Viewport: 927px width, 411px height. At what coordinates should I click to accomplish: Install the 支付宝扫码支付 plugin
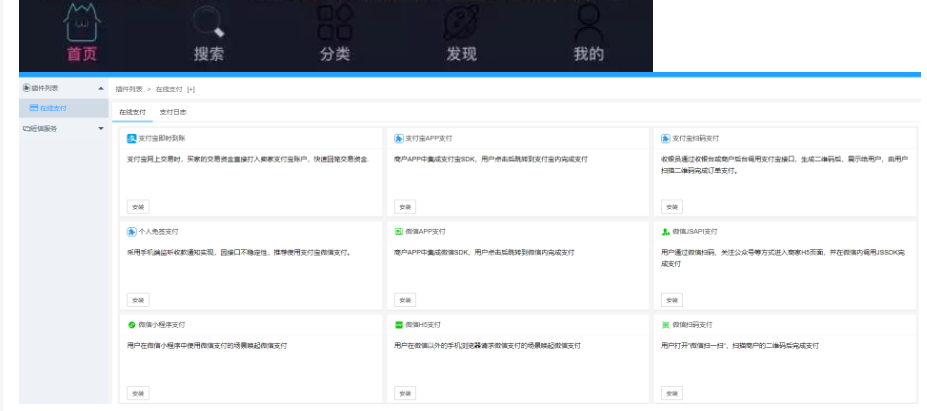672,206
